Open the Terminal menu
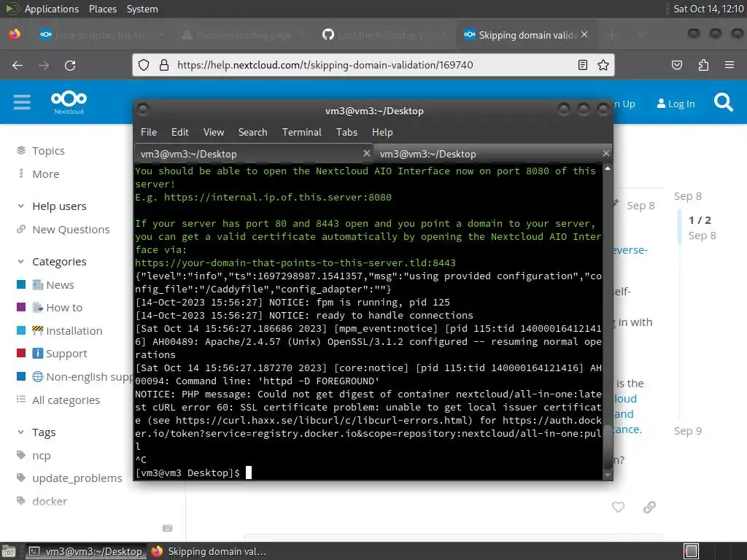 [301, 132]
